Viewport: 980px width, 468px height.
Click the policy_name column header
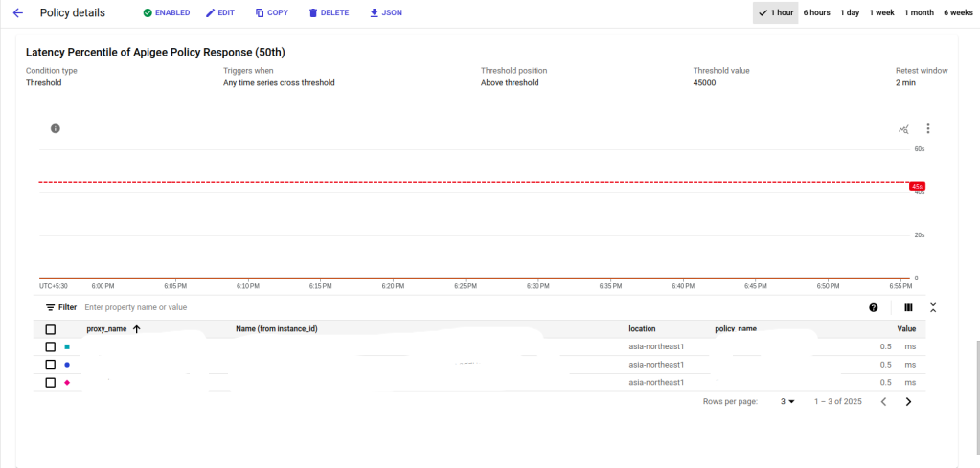click(x=736, y=329)
